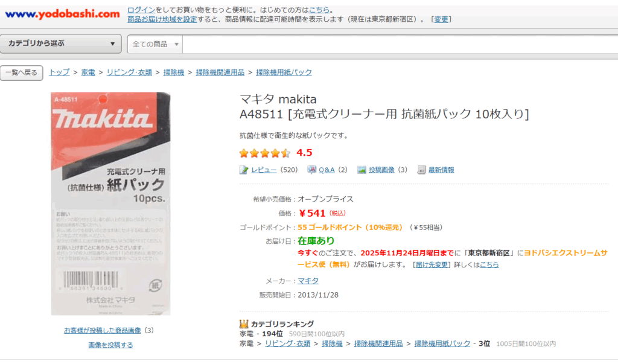Enlarge the makita paper pack product image
The height and width of the screenshot is (364, 618).
tap(110, 203)
